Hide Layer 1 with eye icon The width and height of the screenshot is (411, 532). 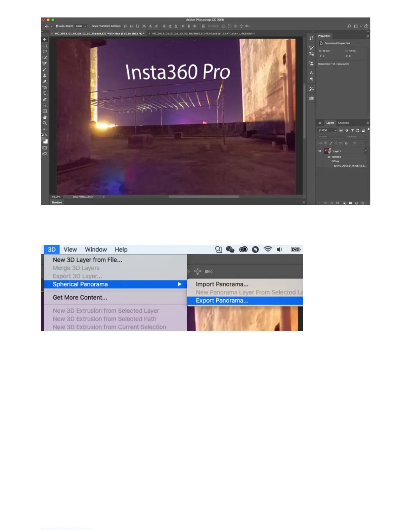[320, 151]
